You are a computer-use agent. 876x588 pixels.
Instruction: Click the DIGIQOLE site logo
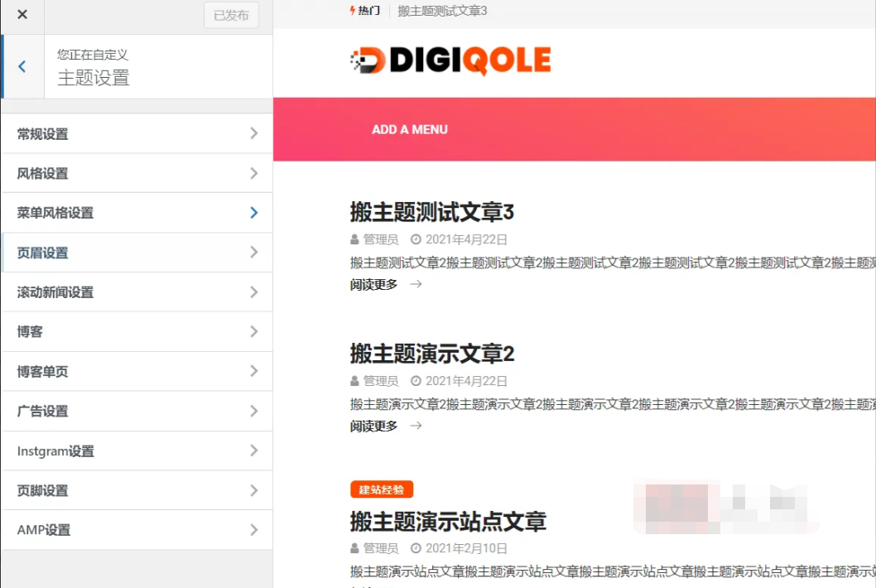point(450,60)
